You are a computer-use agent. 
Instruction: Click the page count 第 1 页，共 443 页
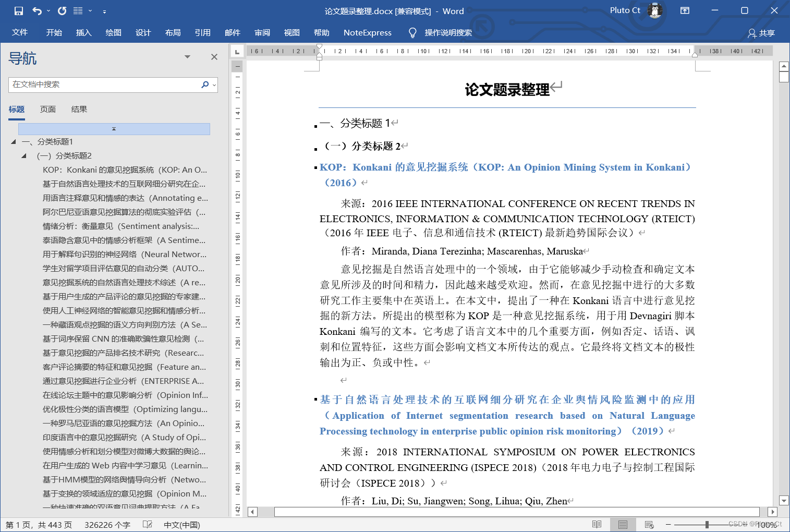(x=39, y=525)
